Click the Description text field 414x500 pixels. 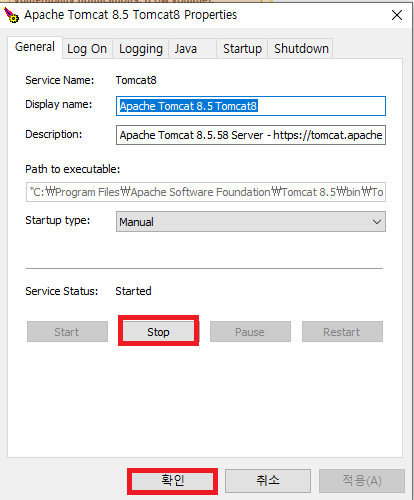pos(251,135)
